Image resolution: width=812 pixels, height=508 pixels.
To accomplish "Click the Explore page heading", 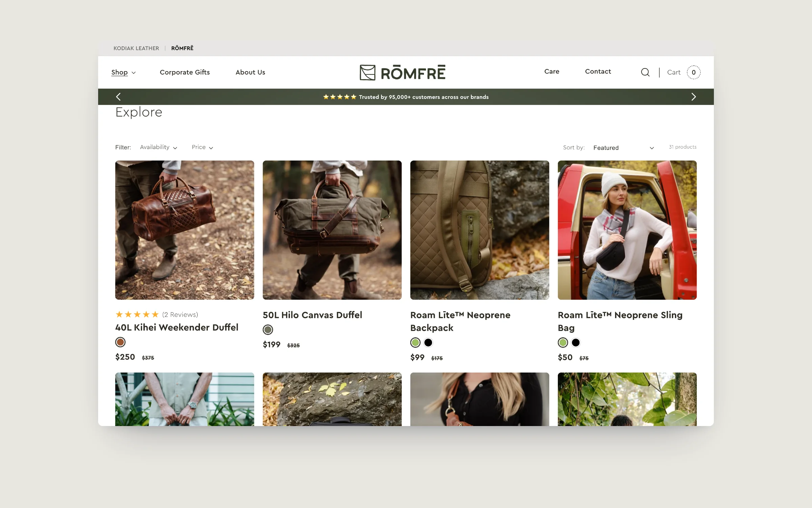I will pos(139,112).
